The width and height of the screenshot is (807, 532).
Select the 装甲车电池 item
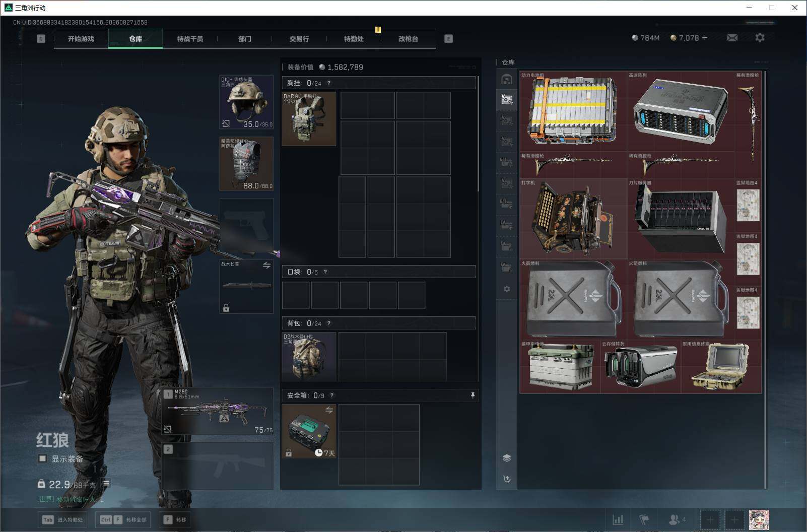pyautogui.click(x=560, y=367)
